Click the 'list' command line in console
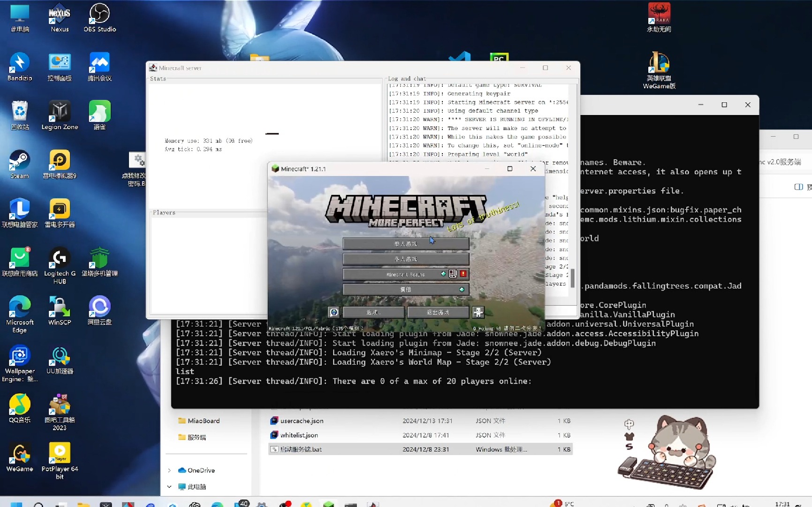The image size is (812, 507). tap(185, 371)
